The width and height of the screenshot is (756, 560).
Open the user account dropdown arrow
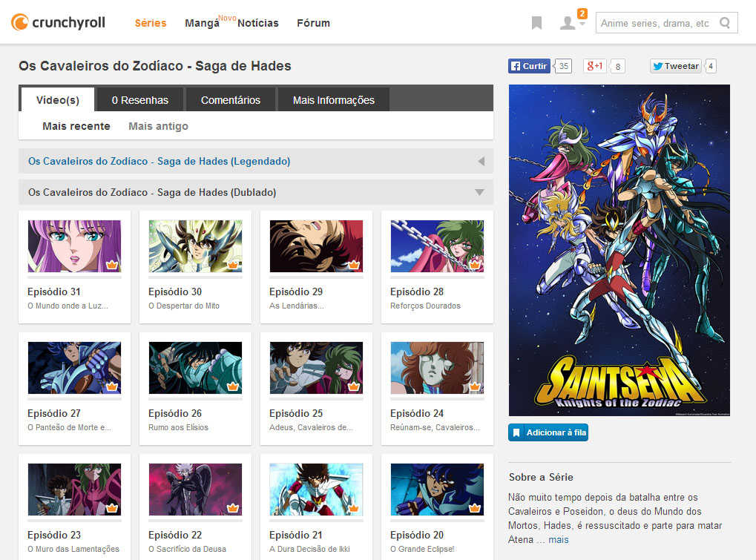(x=582, y=24)
